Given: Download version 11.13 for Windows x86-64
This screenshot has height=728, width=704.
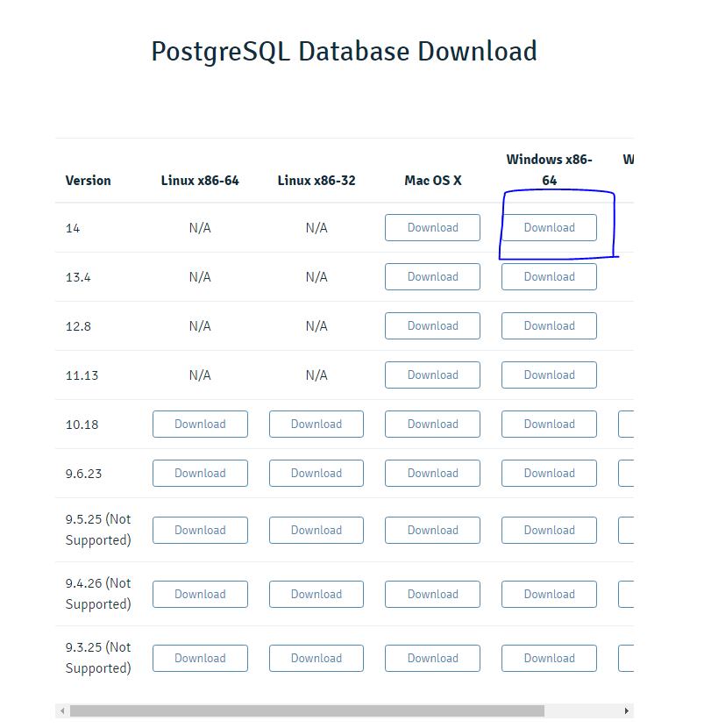Looking at the screenshot, I should click(549, 375).
